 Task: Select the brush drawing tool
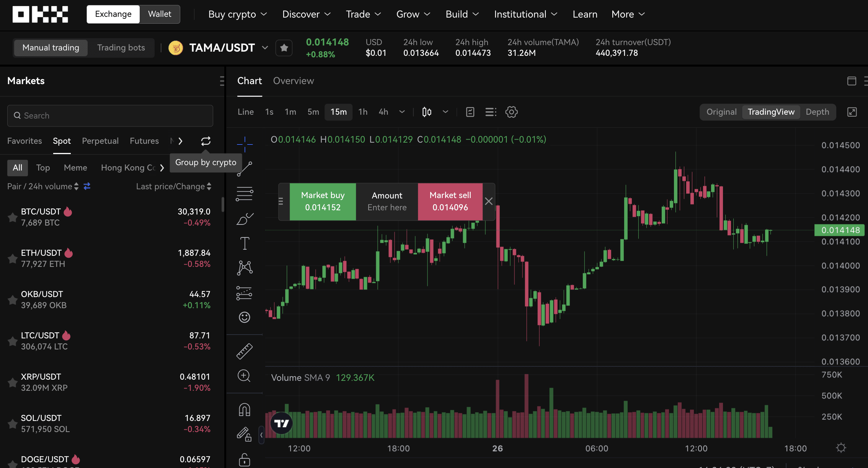click(x=245, y=219)
